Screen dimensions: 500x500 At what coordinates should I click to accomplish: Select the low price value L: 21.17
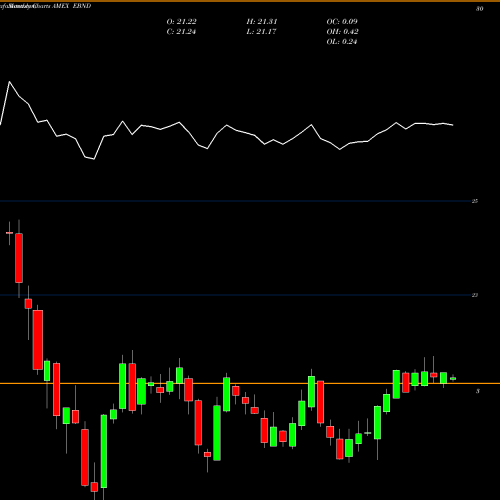(x=261, y=32)
